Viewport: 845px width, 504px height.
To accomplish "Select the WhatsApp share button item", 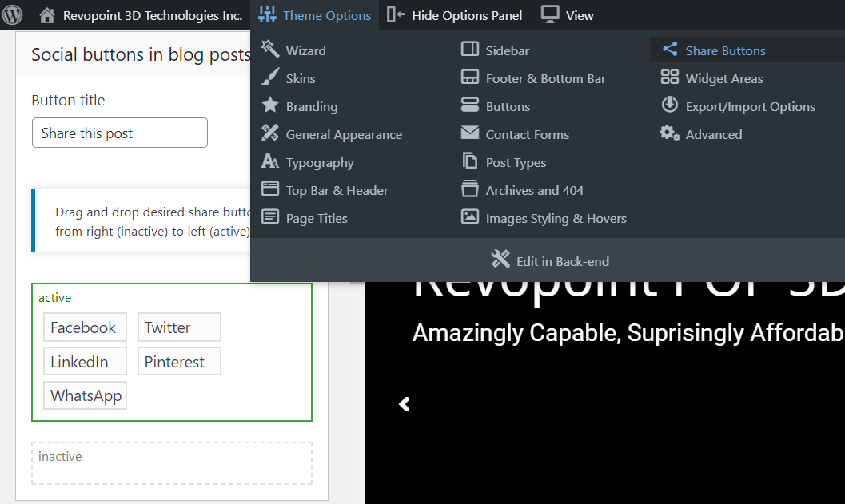I will [86, 395].
